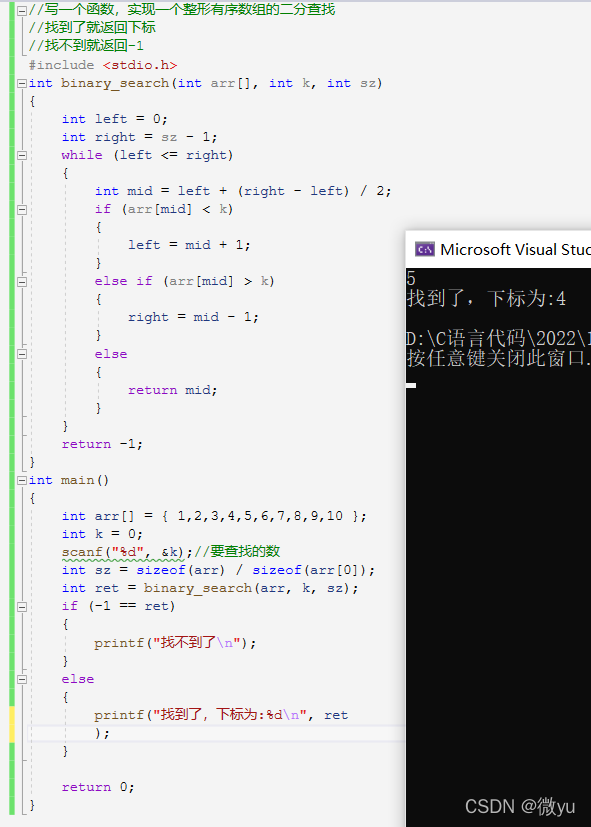Collapse the while (left <= right) loop
The width and height of the screenshot is (591, 827).
(x=22, y=155)
